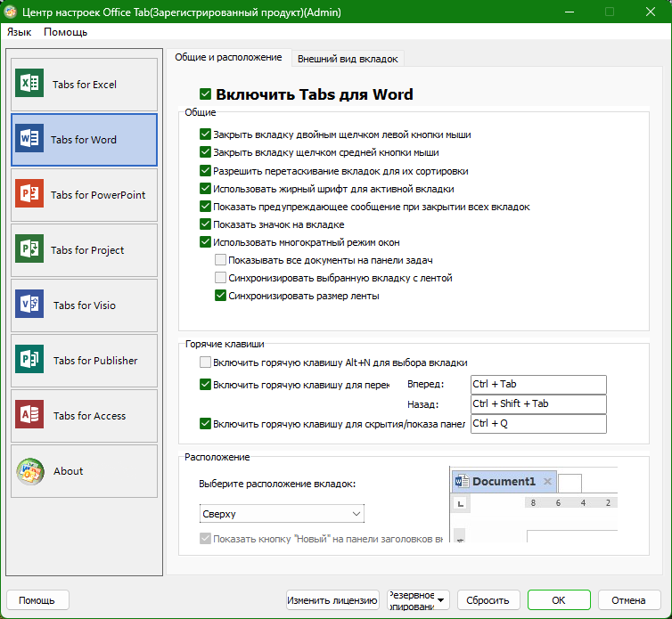Toggle close tab by middle-click checkbox
Image resolution: width=672 pixels, height=619 pixels.
[205, 152]
